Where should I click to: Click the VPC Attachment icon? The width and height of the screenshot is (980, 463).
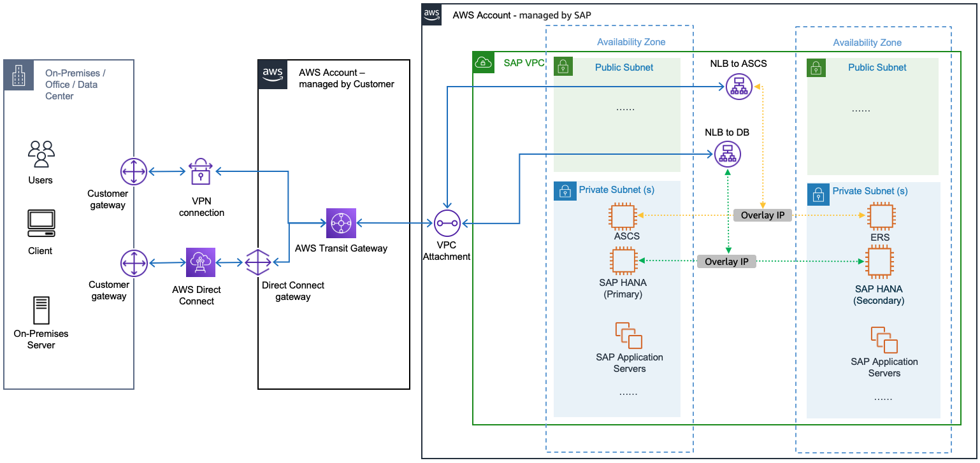click(x=446, y=224)
